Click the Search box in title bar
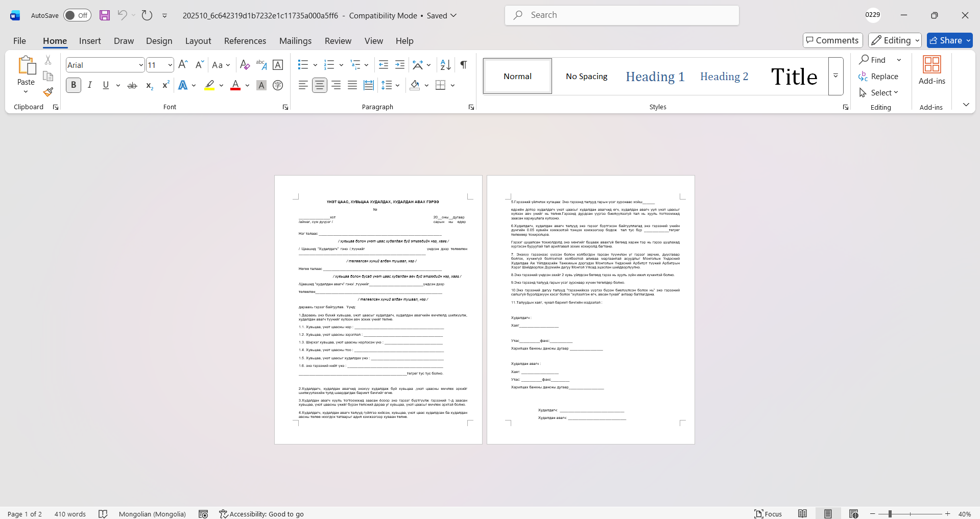Screen dimensions: 980x519 [x=622, y=15]
